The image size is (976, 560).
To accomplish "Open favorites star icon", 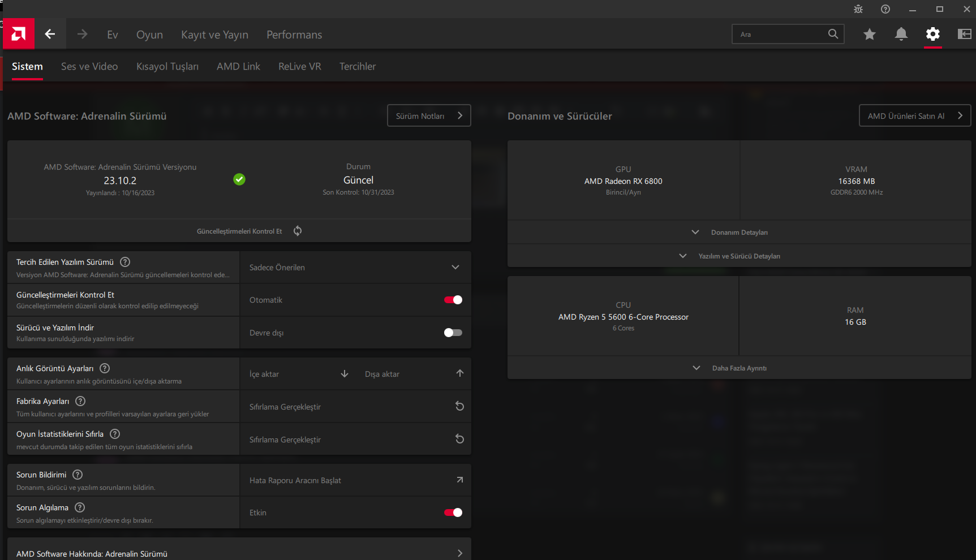I will (x=870, y=34).
